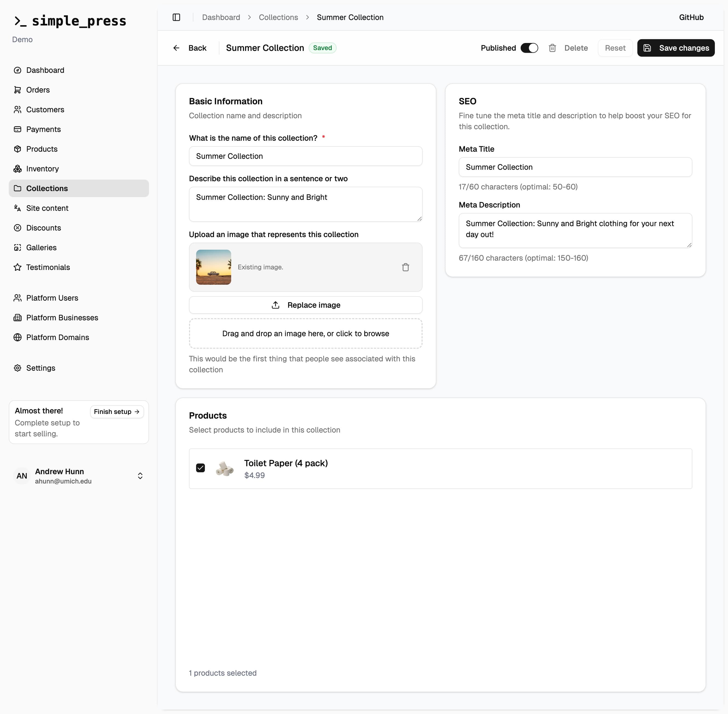The width and height of the screenshot is (728, 714).
Task: Go to Customers page
Action: tap(79, 110)
